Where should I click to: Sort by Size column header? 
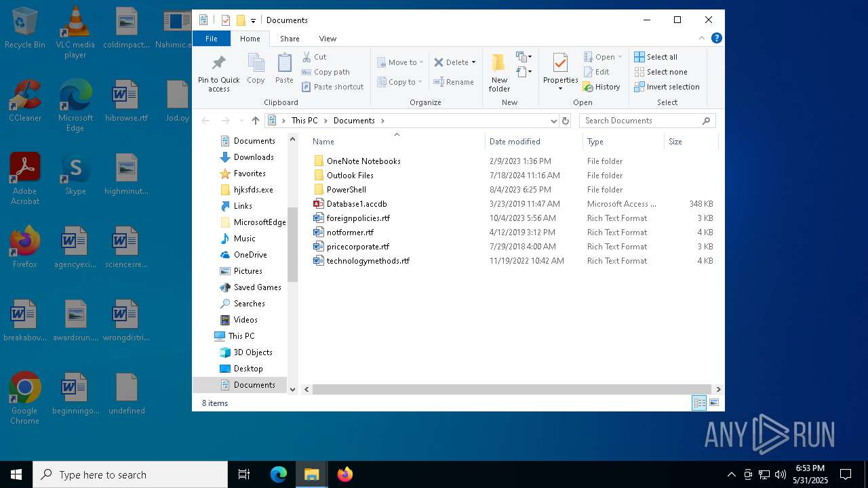[x=690, y=142]
